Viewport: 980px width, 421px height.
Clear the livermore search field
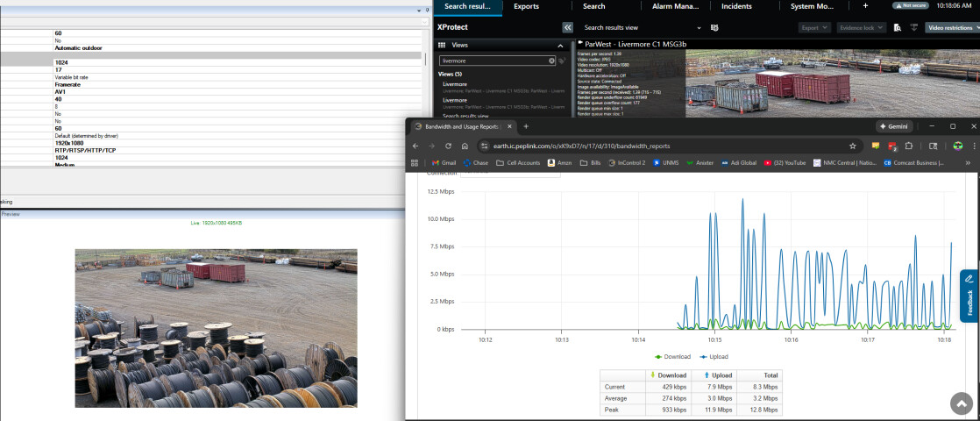(552, 61)
